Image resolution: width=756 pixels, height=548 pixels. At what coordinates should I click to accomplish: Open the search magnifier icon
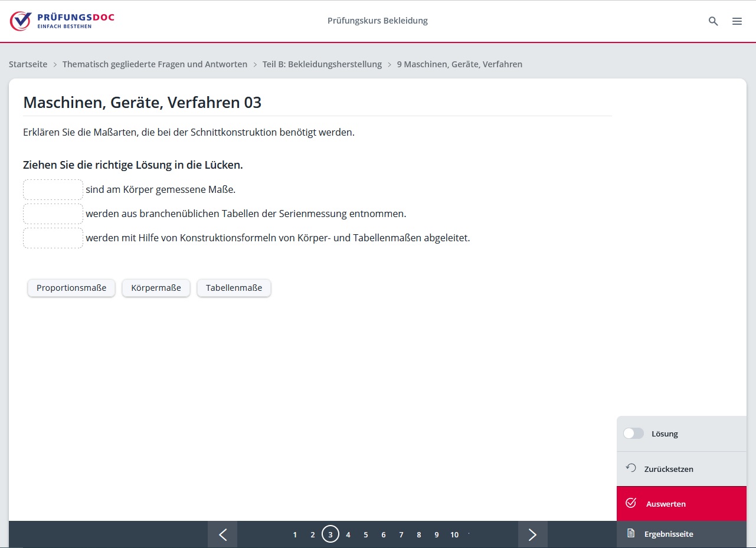point(713,21)
